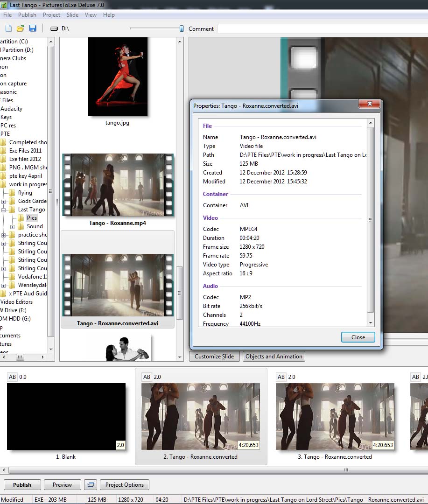
Task: Click the slide list horizontal scrollbar left arrow
Action: coord(4,470)
